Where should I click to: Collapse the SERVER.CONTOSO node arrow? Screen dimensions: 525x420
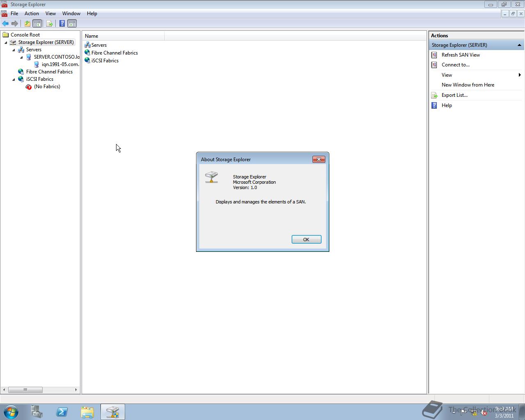(21, 57)
